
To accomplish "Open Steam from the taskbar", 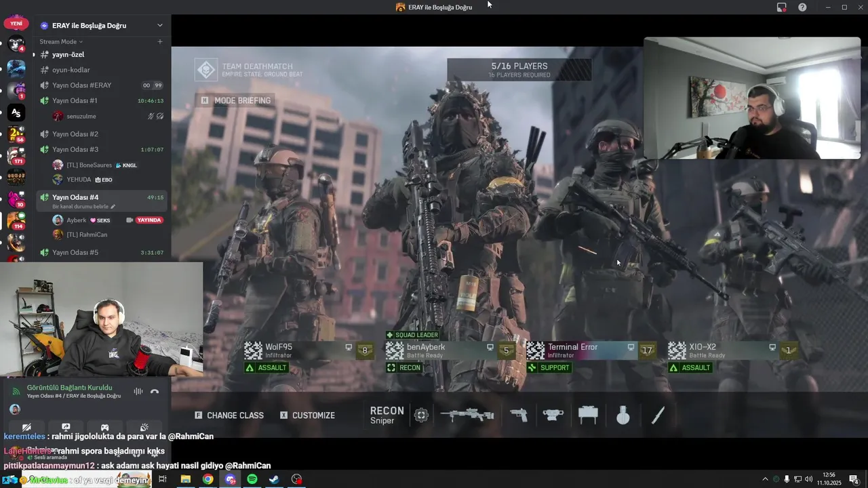I will pyautogui.click(x=274, y=479).
